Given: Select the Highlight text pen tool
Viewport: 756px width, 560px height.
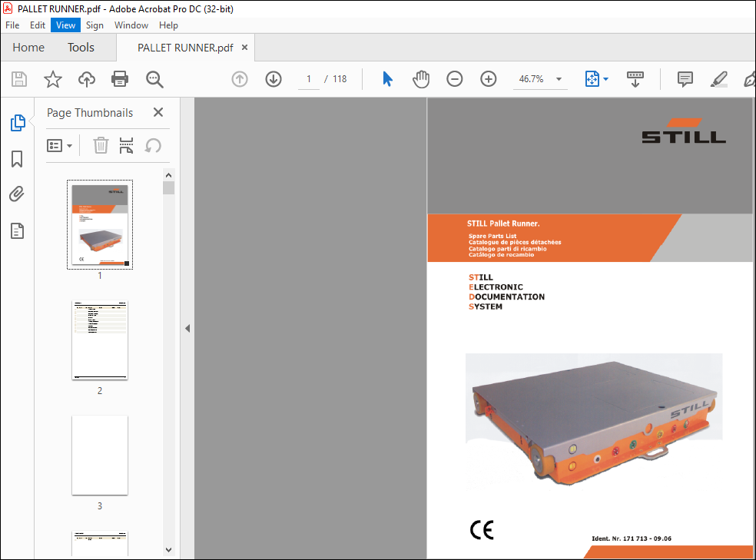Looking at the screenshot, I should [x=718, y=79].
